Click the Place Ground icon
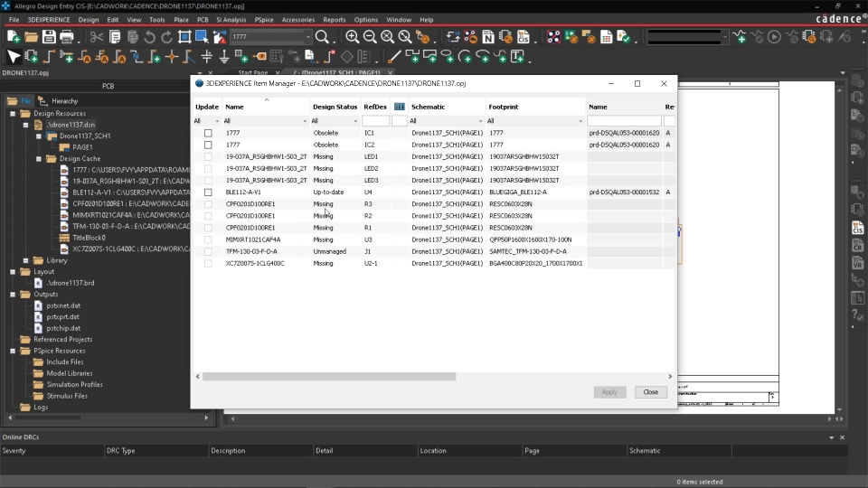This screenshot has width=868, height=488. tap(224, 56)
